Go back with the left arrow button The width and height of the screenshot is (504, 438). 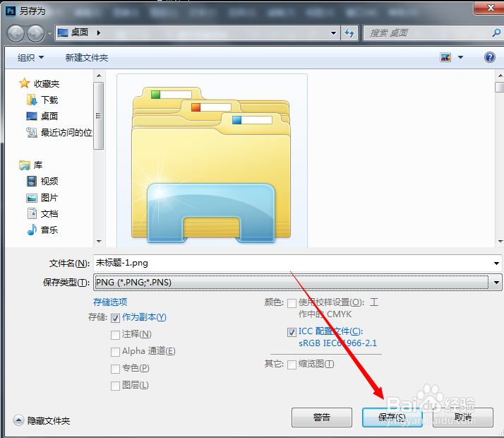(16, 33)
